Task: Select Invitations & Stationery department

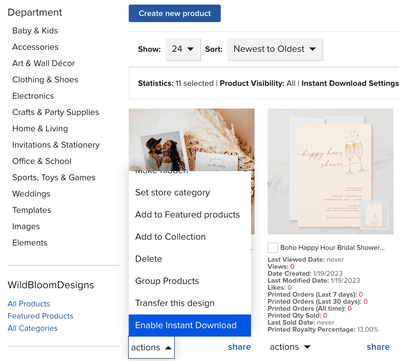Action: (x=56, y=145)
